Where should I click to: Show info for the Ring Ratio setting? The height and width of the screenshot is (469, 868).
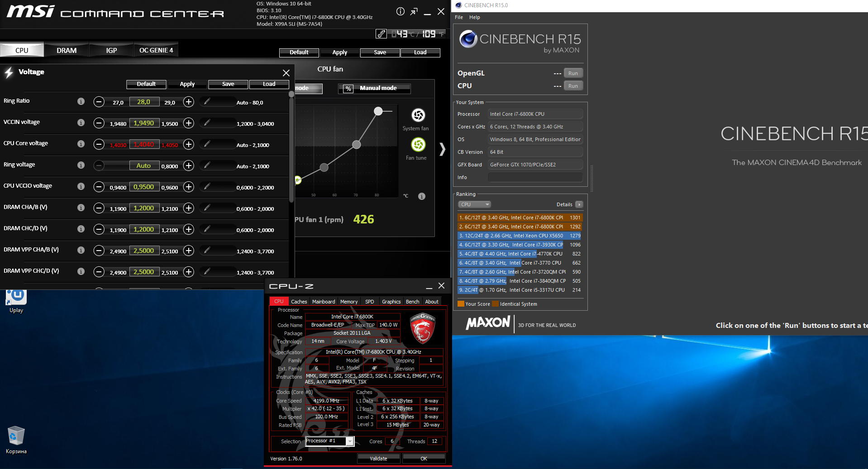pos(81,101)
